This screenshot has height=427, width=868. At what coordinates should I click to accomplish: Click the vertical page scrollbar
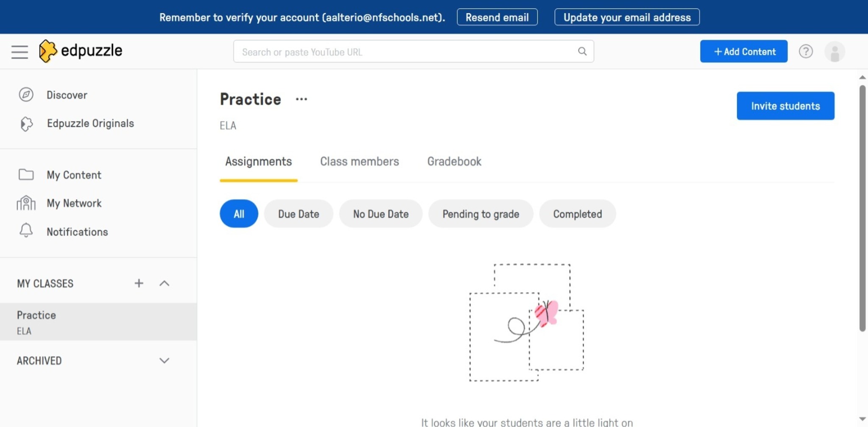point(862,208)
